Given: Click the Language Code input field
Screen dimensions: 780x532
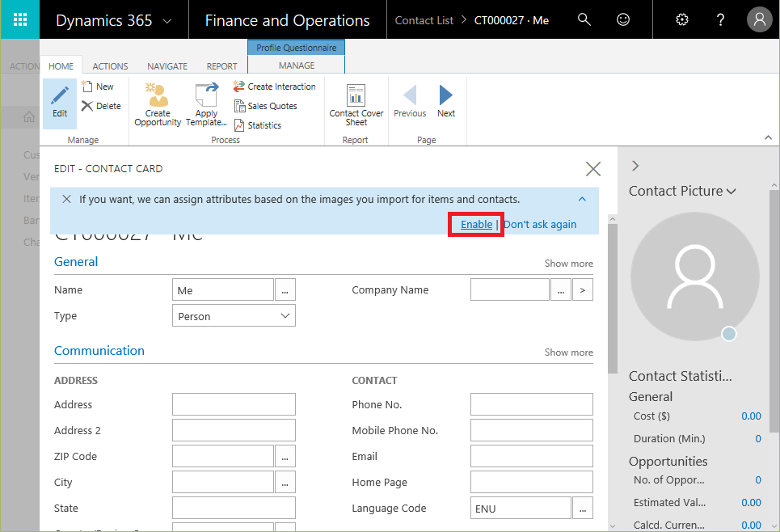Looking at the screenshot, I should pyautogui.click(x=521, y=508).
